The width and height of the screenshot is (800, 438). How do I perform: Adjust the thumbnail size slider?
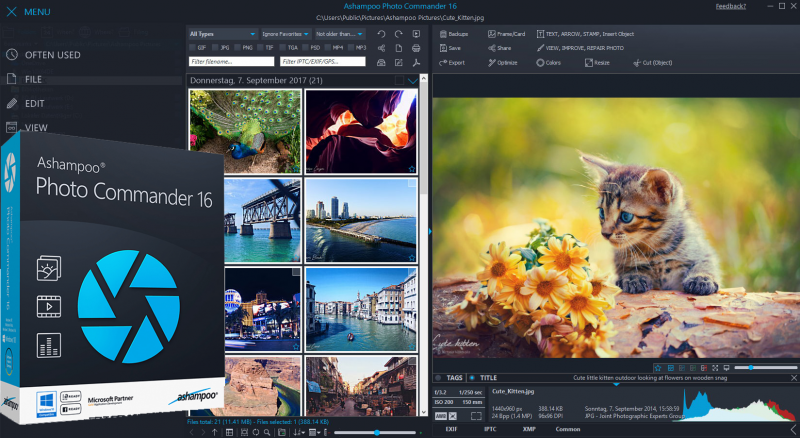click(376, 432)
